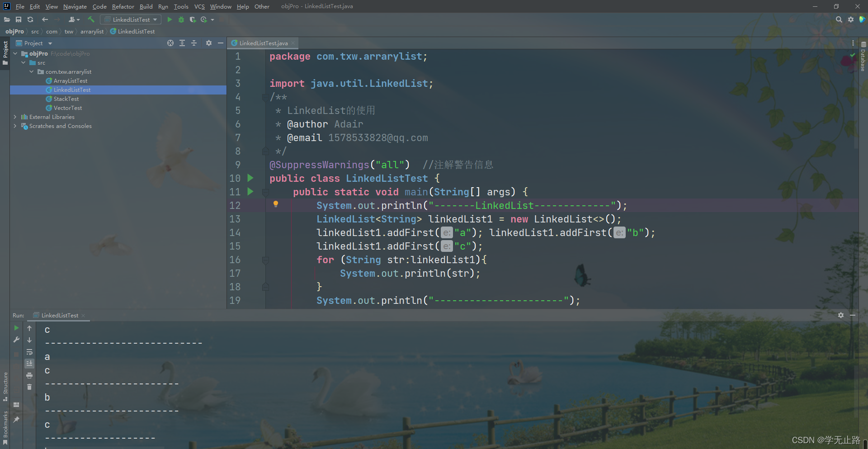Hide the Project panel with the minus icon
Image resolution: width=868 pixels, height=449 pixels.
(221, 43)
